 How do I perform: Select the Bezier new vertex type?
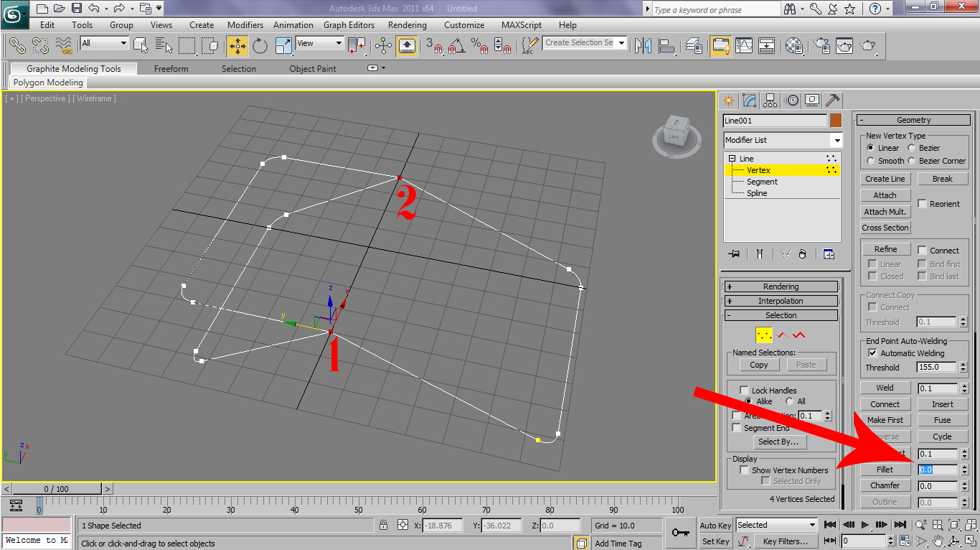tap(911, 148)
